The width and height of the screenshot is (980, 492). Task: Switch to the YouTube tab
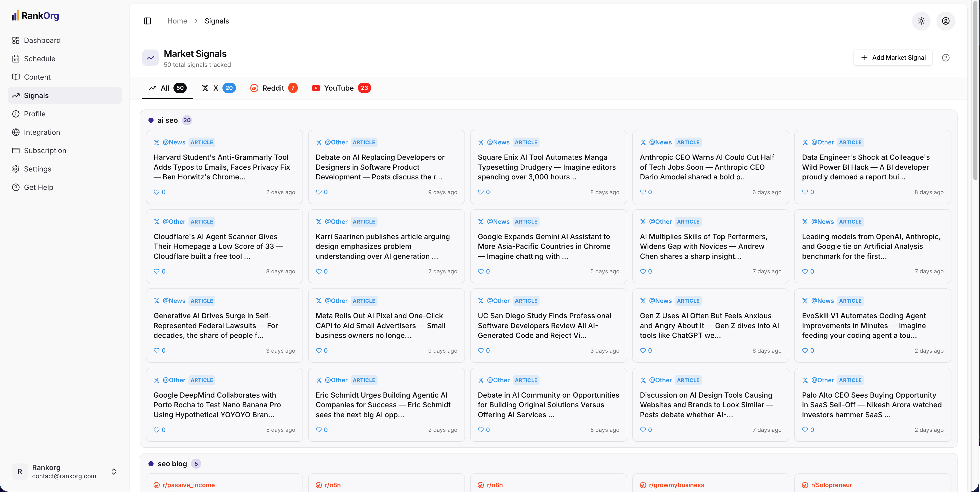click(341, 88)
